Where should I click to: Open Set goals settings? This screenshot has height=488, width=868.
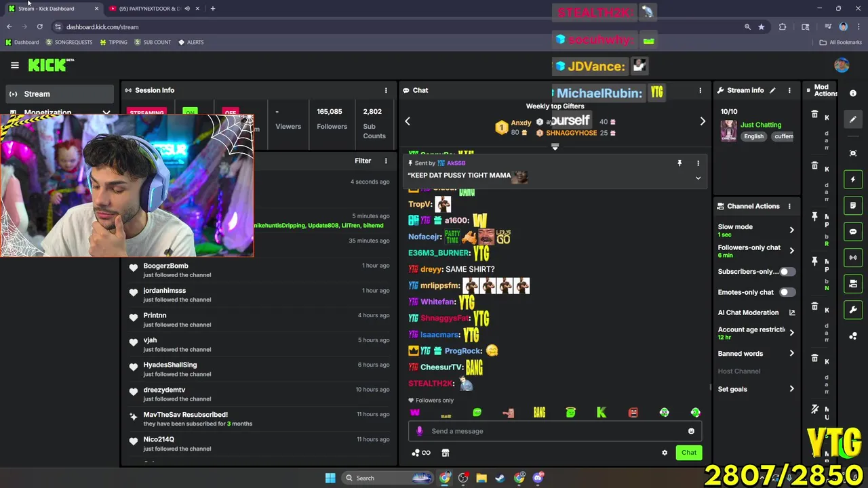pyautogui.click(x=756, y=389)
